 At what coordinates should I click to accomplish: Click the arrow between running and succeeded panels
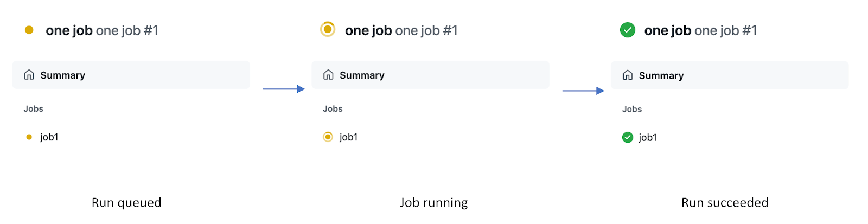583,91
